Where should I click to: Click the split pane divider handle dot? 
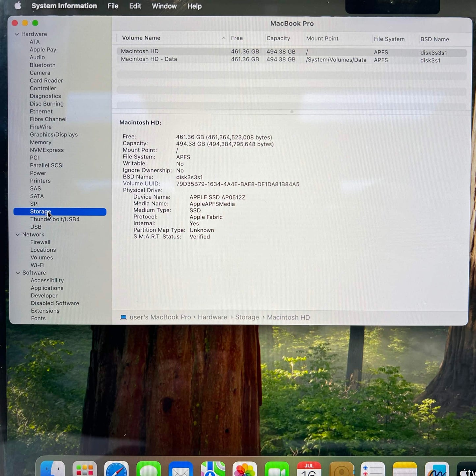(292, 112)
